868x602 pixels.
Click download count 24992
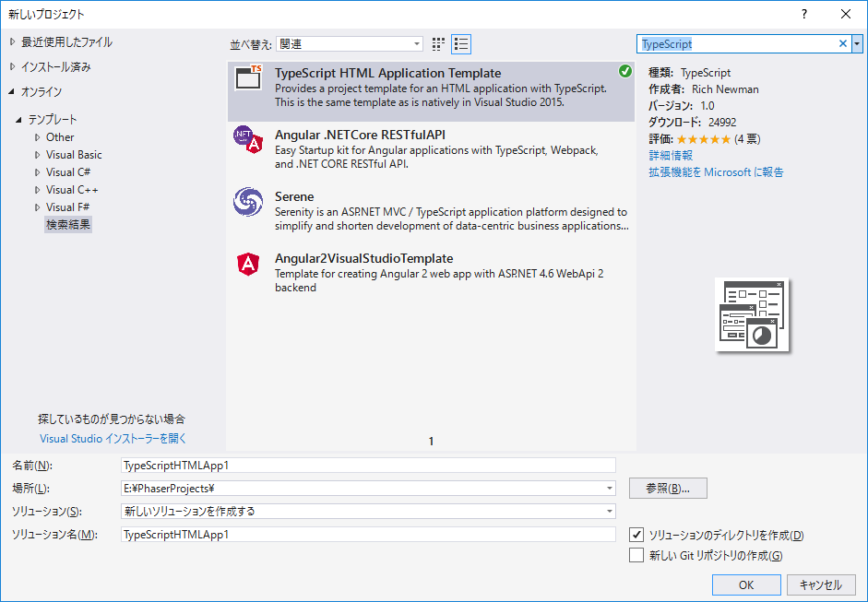[722, 123]
